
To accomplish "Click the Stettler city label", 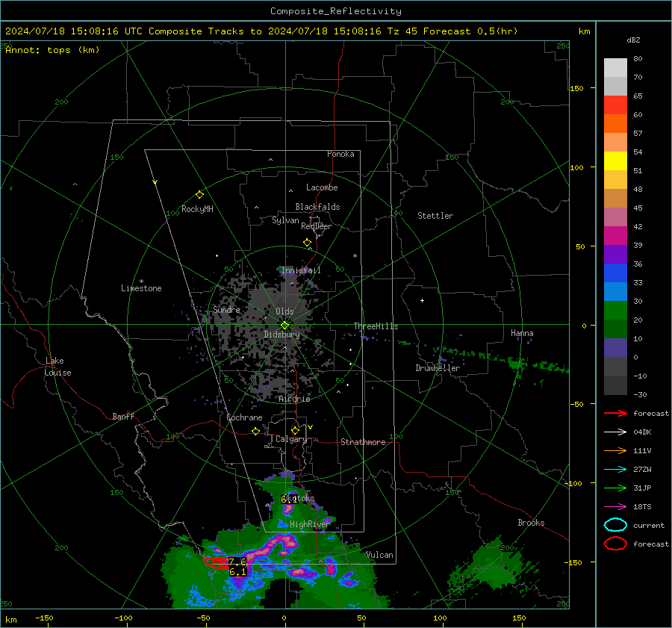I will (x=435, y=216).
